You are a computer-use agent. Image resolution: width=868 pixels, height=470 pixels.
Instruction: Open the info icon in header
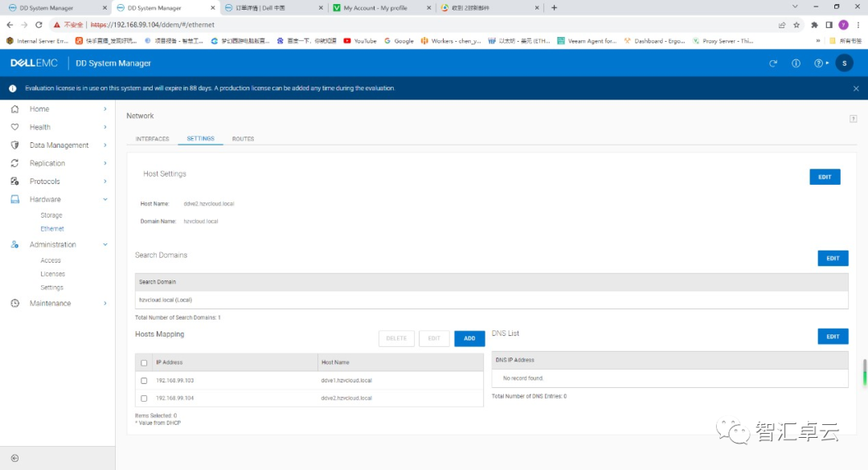pos(796,63)
